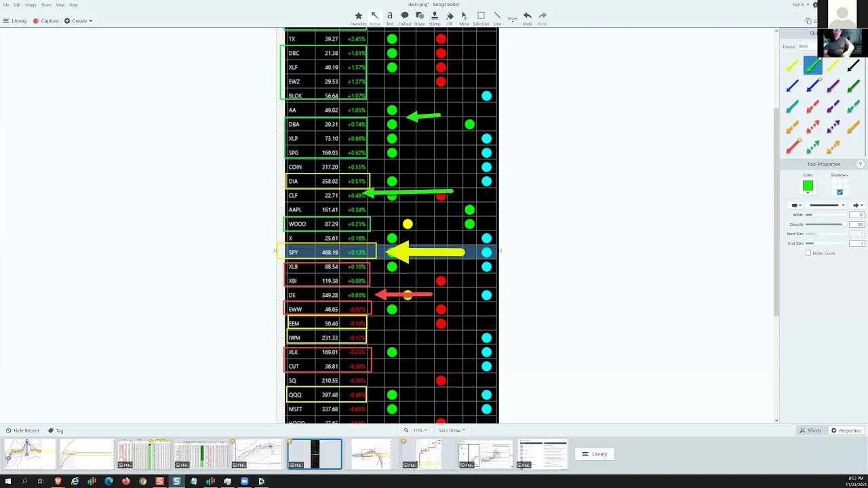The height and width of the screenshot is (488, 868).
Task: Choose the red dotted double-headed arrow style
Action: click(812, 127)
